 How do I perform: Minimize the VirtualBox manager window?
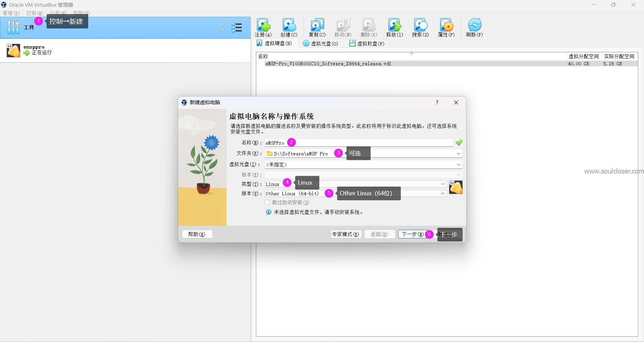click(x=594, y=5)
